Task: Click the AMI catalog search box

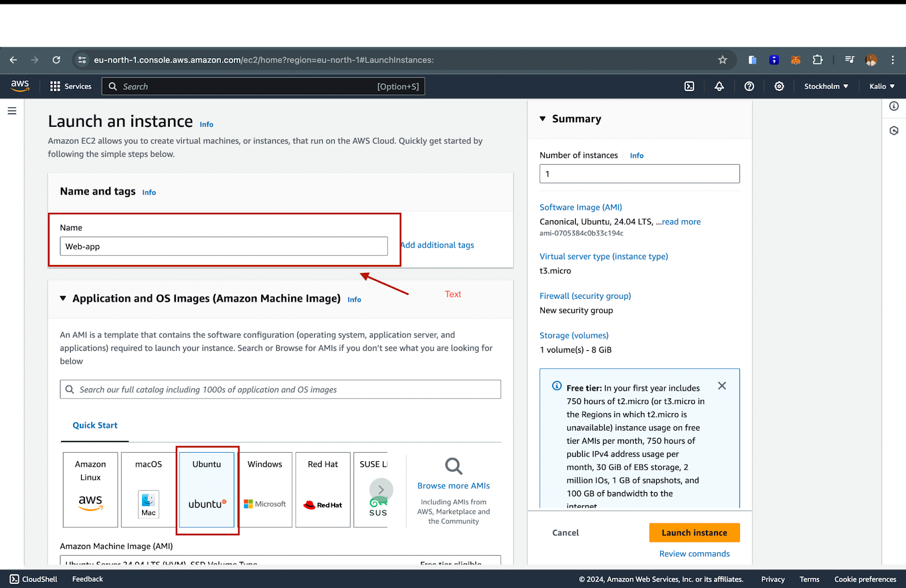Action: click(x=280, y=389)
